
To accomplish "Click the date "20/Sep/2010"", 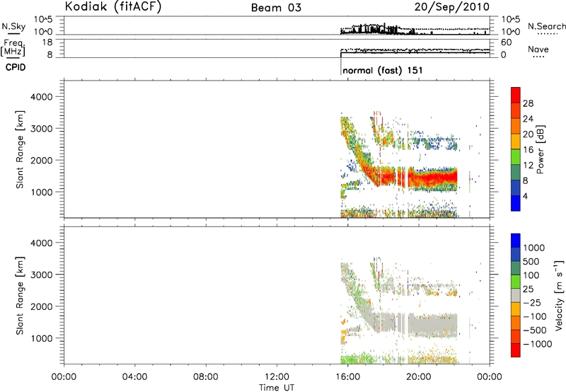I will (452, 6).
